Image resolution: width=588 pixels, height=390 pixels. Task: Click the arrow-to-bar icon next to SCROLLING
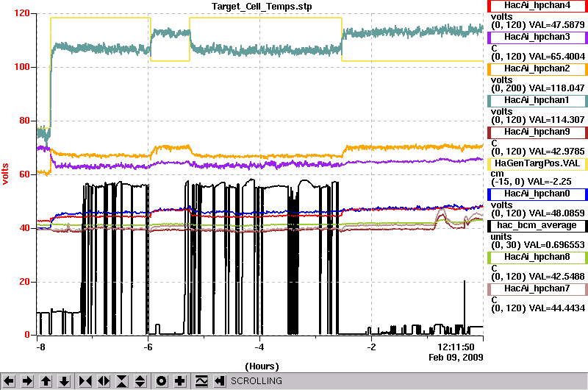(x=219, y=381)
